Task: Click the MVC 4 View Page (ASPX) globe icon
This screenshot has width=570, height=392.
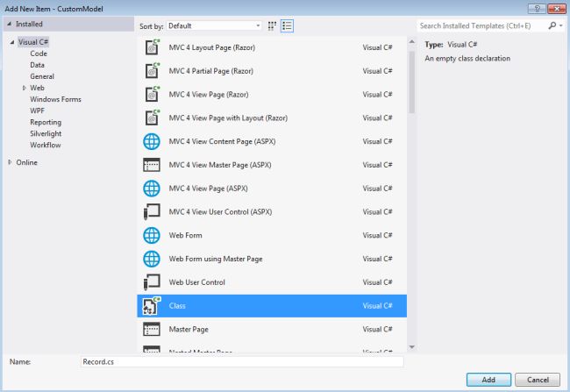Action: (x=152, y=189)
